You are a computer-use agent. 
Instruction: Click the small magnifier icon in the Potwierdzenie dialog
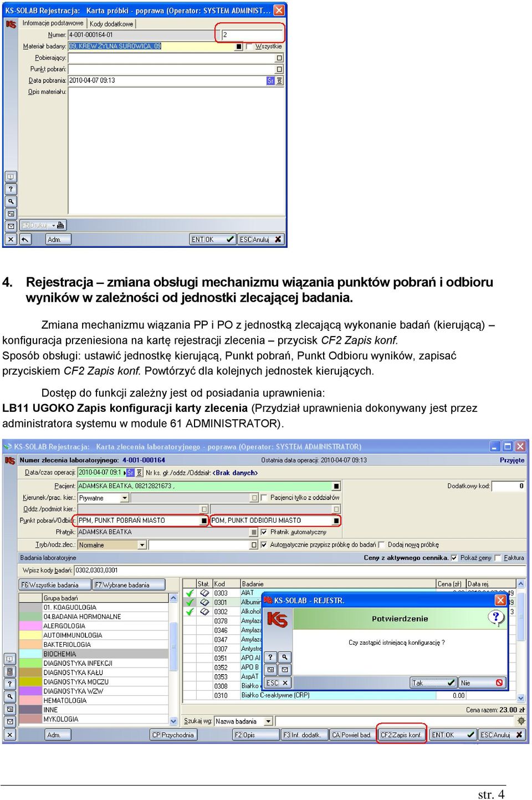pos(284,657)
